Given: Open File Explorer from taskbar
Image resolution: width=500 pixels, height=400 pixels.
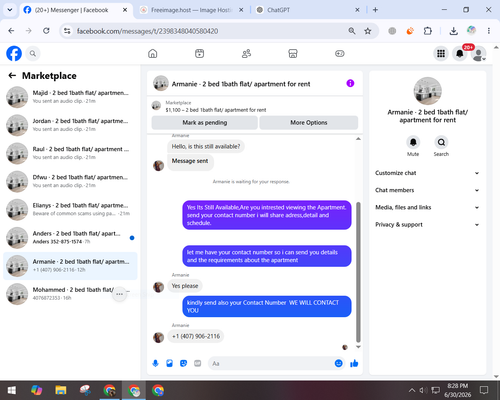Looking at the screenshot, I should pos(61,390).
